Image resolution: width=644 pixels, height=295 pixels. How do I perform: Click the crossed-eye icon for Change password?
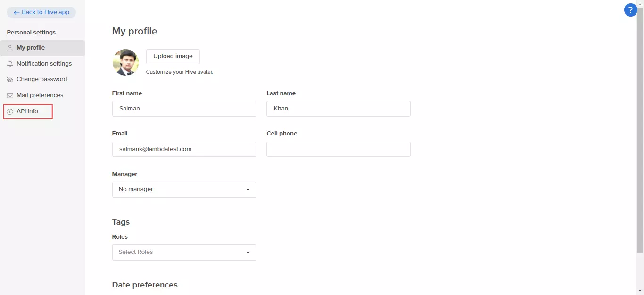pos(10,80)
